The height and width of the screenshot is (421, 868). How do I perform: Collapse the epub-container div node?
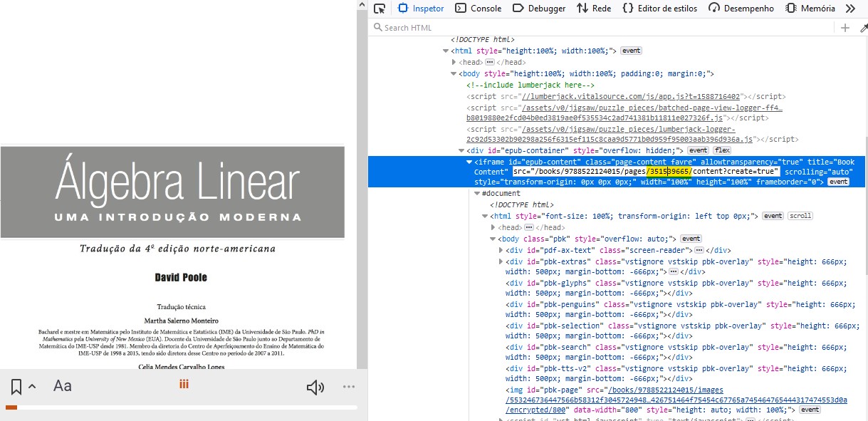[461, 151]
